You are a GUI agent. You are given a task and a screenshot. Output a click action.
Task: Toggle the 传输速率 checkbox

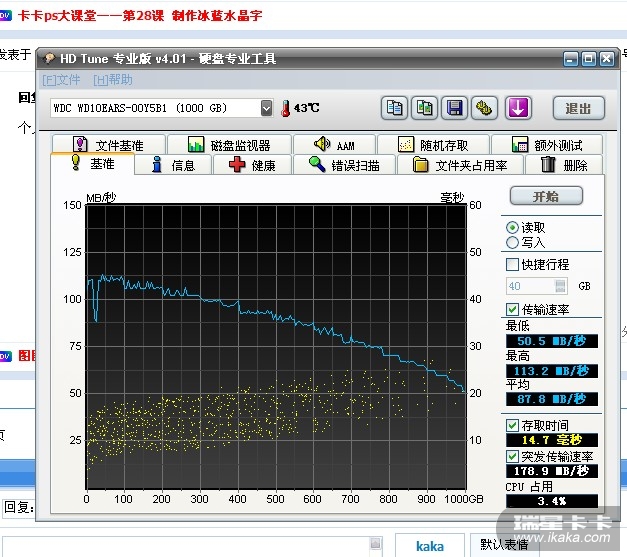pyautogui.click(x=513, y=309)
